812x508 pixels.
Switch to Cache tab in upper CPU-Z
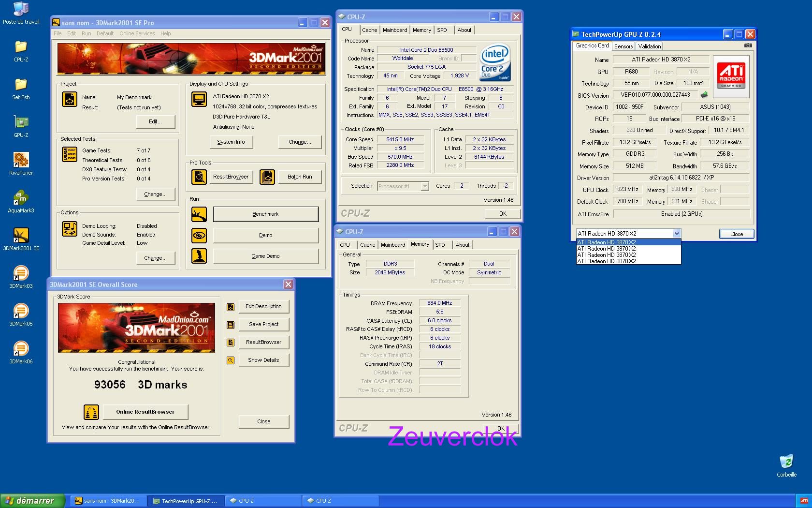click(x=370, y=30)
